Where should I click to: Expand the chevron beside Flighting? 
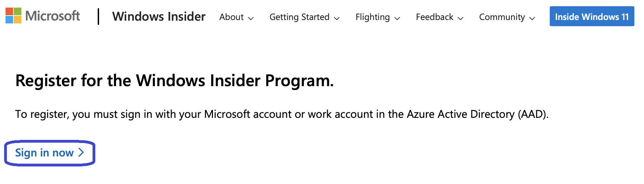[x=397, y=18]
